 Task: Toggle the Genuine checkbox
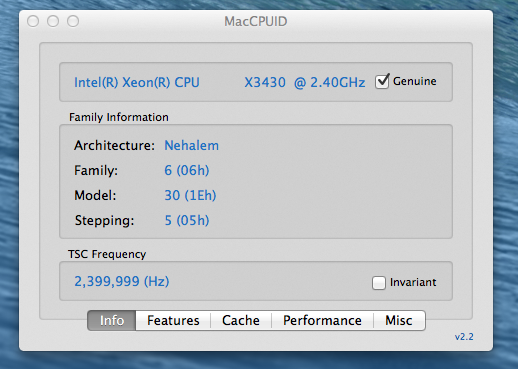pos(382,82)
